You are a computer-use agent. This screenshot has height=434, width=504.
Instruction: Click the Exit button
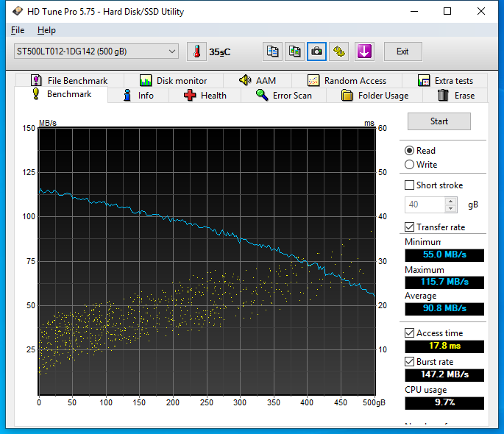click(402, 51)
